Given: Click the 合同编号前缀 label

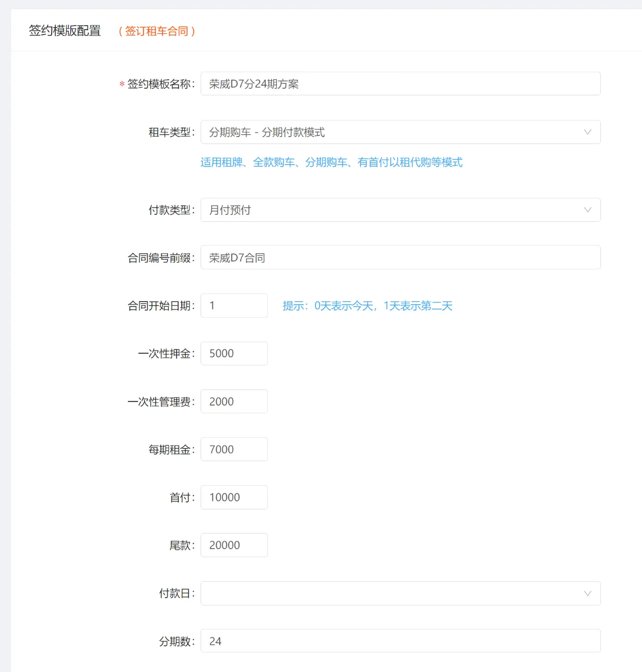Looking at the screenshot, I should tap(160, 258).
